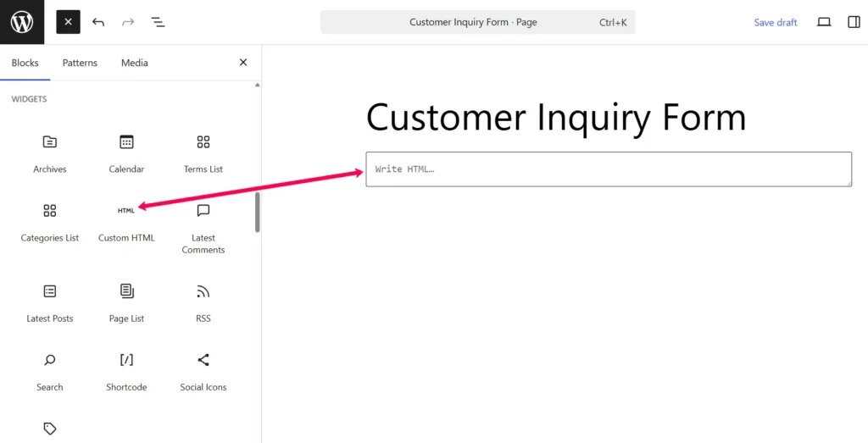Select the Custom HTML block
The height and width of the screenshot is (443, 868).
coord(126,221)
